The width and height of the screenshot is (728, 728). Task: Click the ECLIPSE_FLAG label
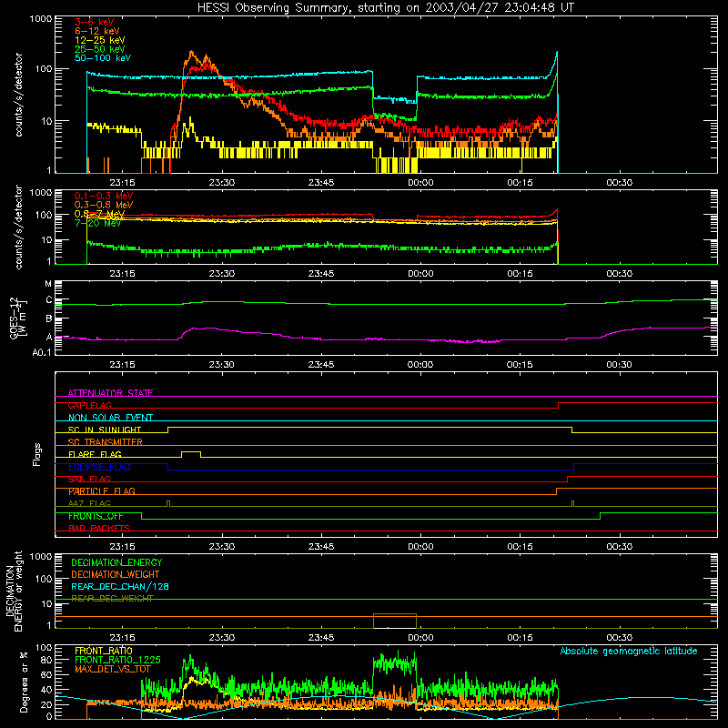(x=99, y=467)
